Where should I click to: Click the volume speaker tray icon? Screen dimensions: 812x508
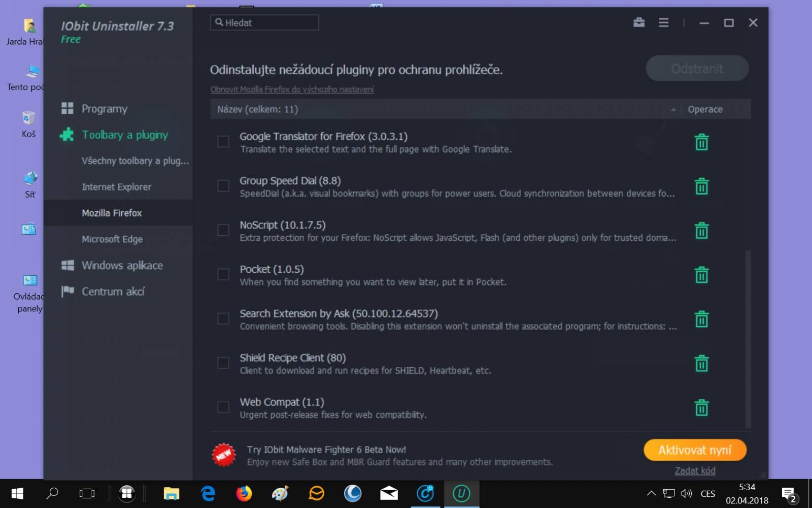coord(686,493)
